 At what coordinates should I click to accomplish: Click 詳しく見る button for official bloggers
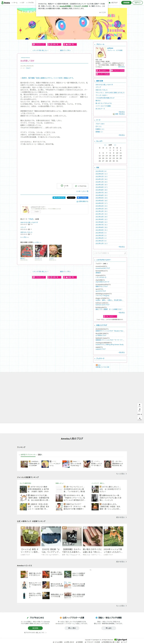72,628
